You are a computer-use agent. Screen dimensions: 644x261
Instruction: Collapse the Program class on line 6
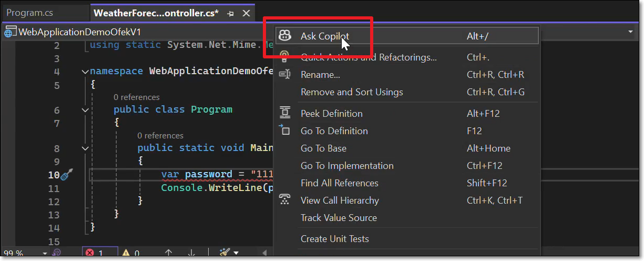pos(85,110)
